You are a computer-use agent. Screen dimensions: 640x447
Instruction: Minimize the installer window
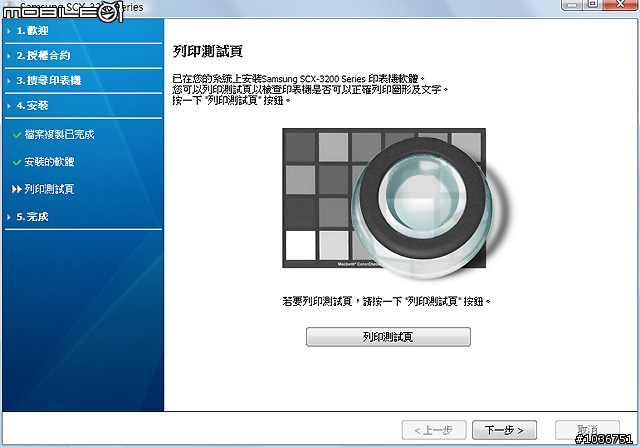[573, 4]
